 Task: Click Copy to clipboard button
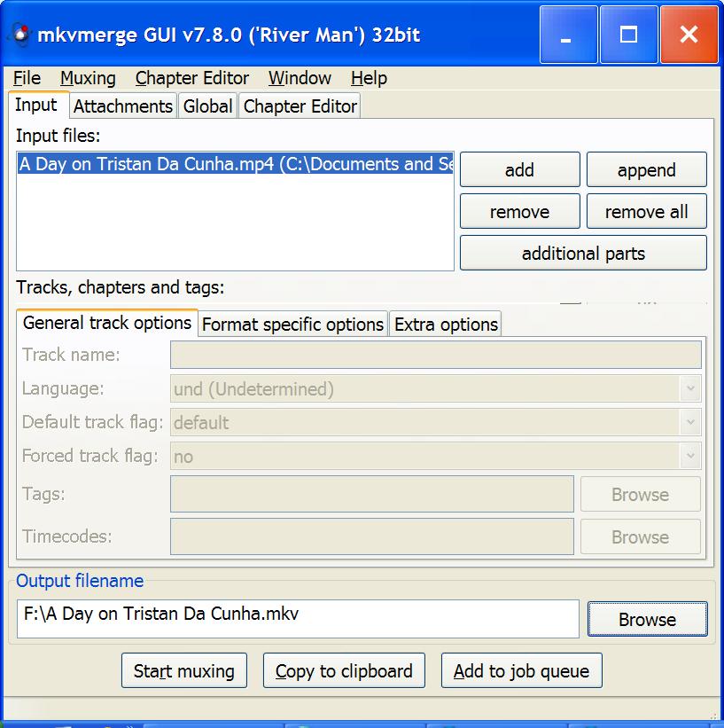[344, 670]
